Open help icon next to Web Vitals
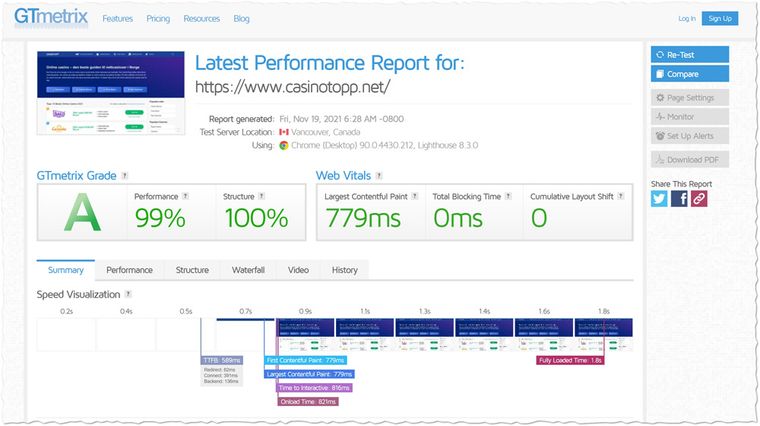Image resolution: width=760 pixels, height=426 pixels. (x=379, y=176)
